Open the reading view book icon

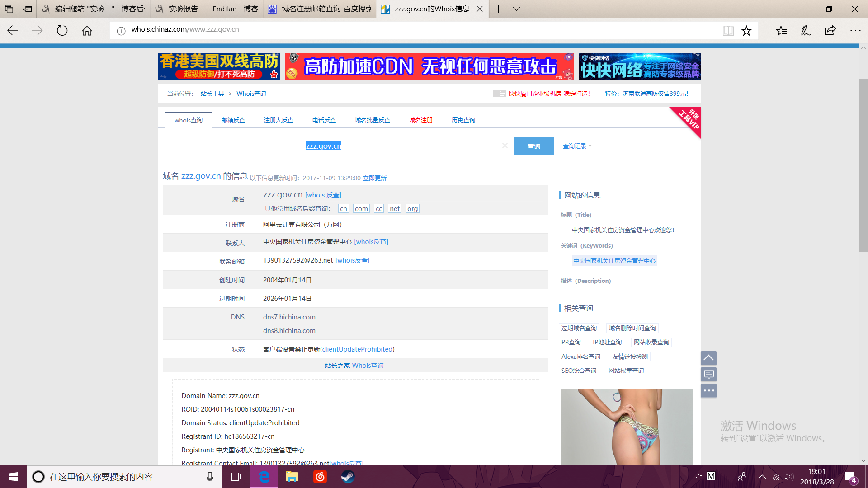click(728, 30)
